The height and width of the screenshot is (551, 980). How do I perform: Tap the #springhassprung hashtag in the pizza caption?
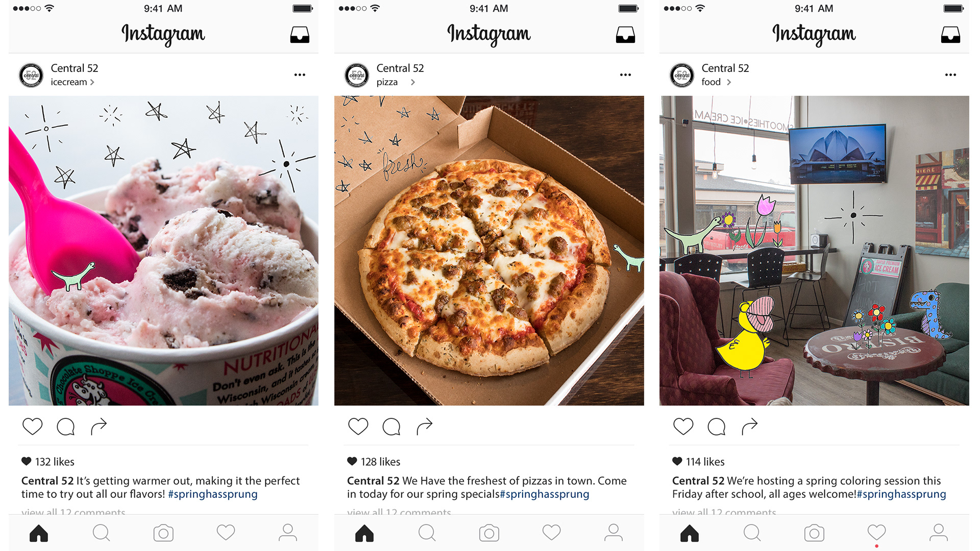coord(545,494)
